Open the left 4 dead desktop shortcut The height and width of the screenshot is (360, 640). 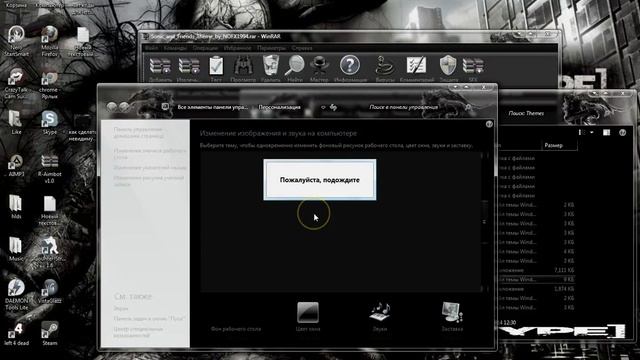pos(16,334)
